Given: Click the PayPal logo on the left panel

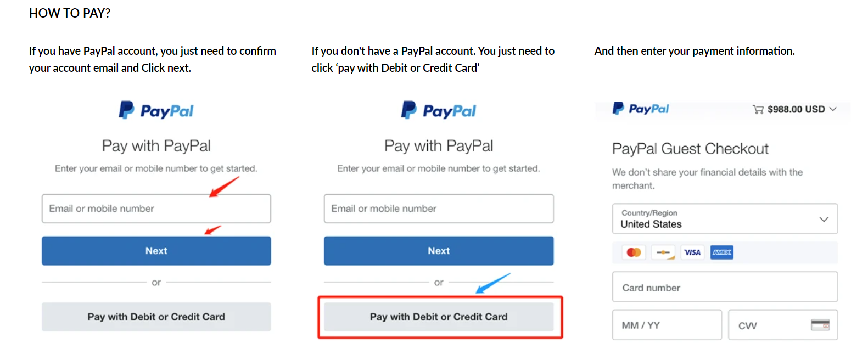Looking at the screenshot, I should (x=156, y=110).
